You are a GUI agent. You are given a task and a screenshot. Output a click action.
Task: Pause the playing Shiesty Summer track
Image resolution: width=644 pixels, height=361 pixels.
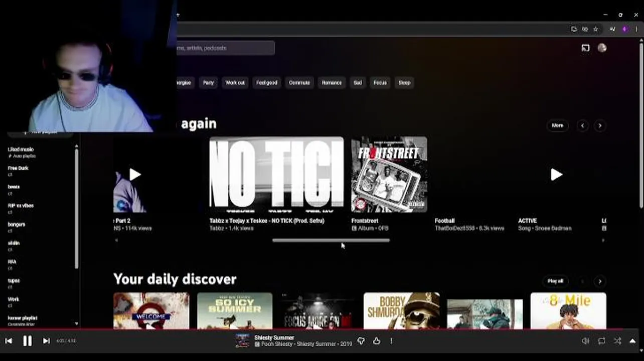click(27, 341)
